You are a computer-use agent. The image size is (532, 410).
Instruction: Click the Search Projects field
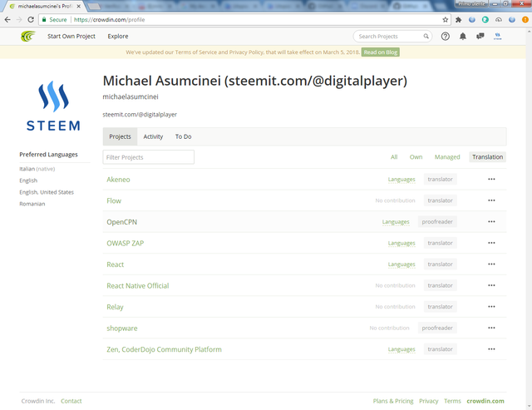[x=392, y=37]
